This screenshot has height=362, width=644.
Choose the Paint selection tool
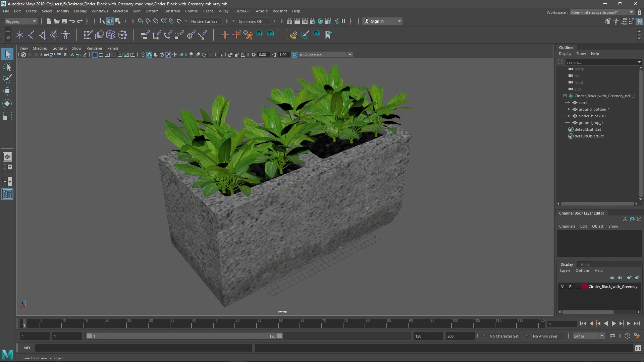tap(7, 79)
